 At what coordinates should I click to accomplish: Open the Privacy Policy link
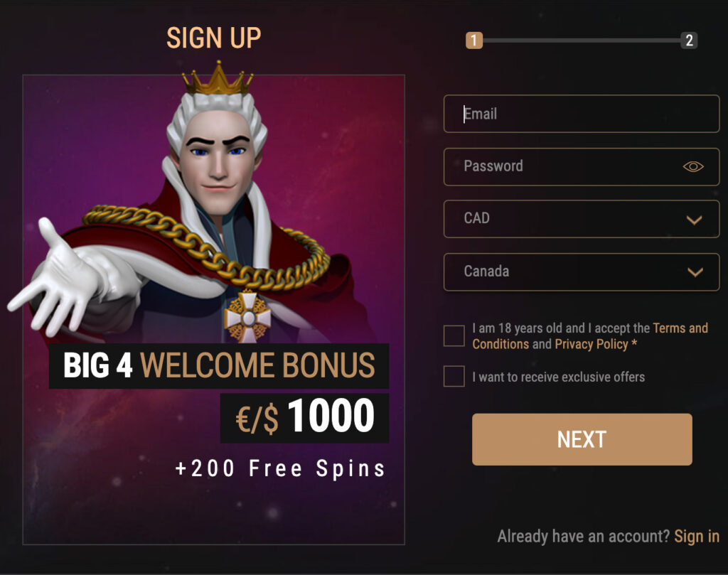coord(591,344)
